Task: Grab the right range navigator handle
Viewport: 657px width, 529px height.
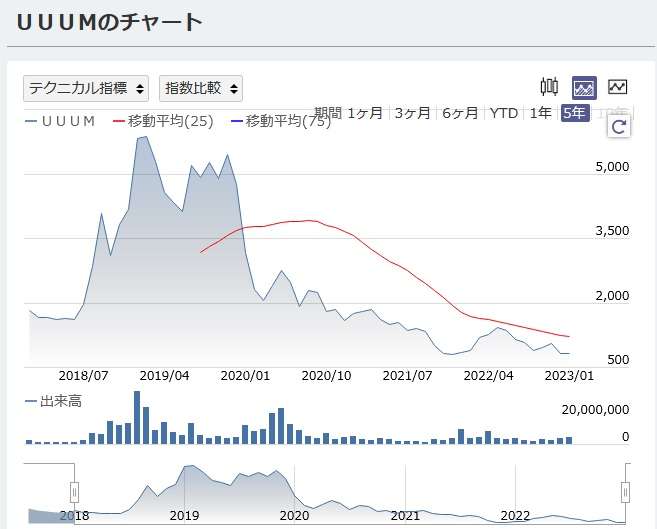Action: pyautogui.click(x=625, y=492)
